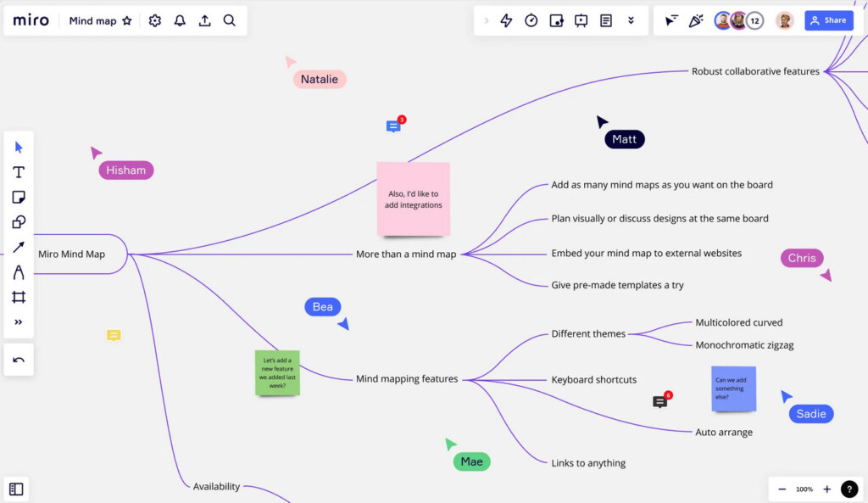
Task: Expand more apps with the double down chevron
Action: [631, 20]
